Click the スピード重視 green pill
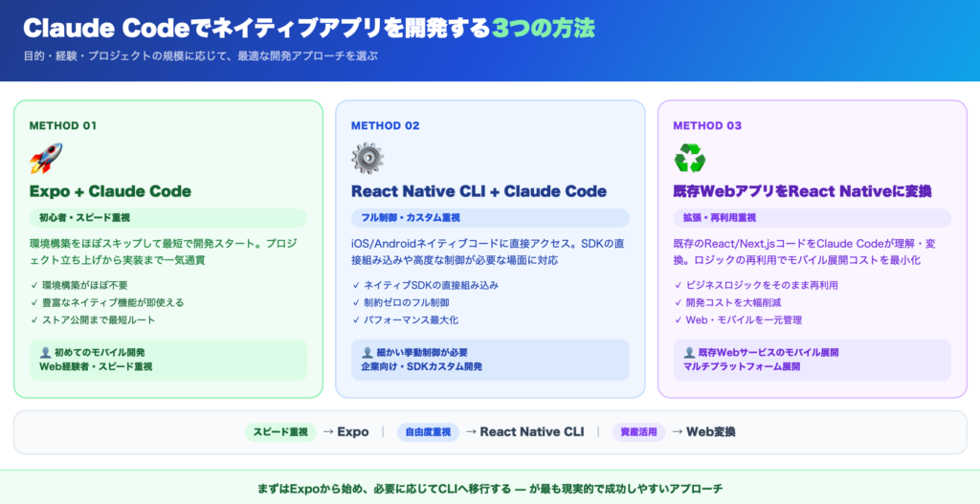Image resolution: width=980 pixels, height=504 pixels. click(x=280, y=432)
